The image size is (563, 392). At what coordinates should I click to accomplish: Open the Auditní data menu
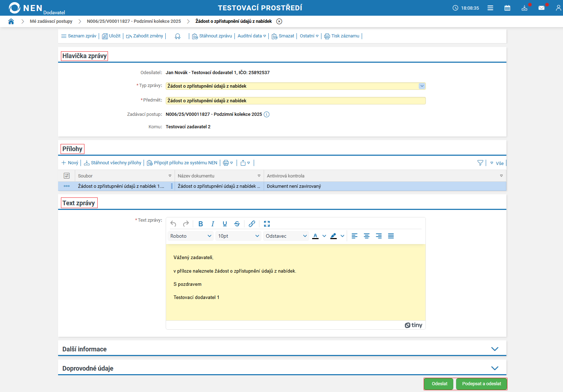pos(252,36)
